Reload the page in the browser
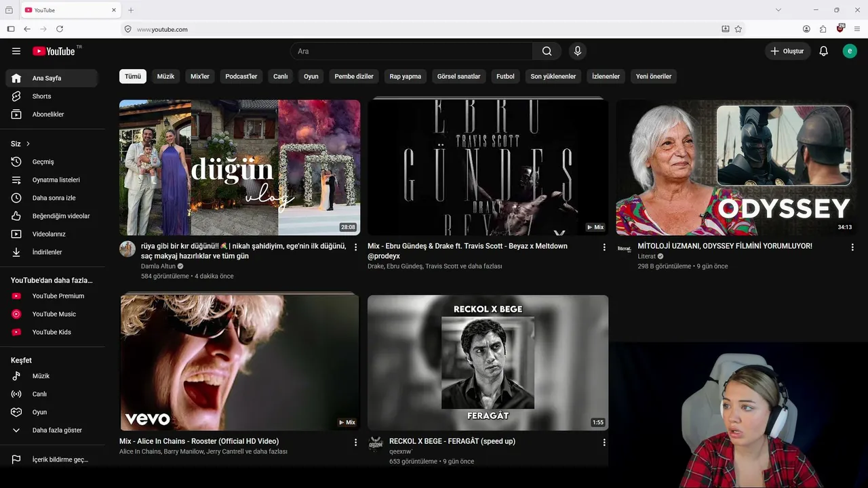Screen dimensions: 868x488 coord(60,29)
